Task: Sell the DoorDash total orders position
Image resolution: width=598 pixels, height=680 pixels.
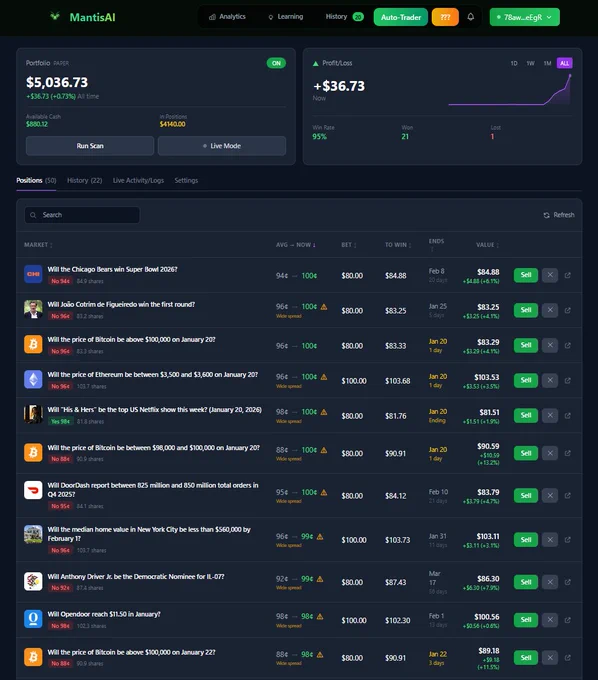Action: pos(526,495)
